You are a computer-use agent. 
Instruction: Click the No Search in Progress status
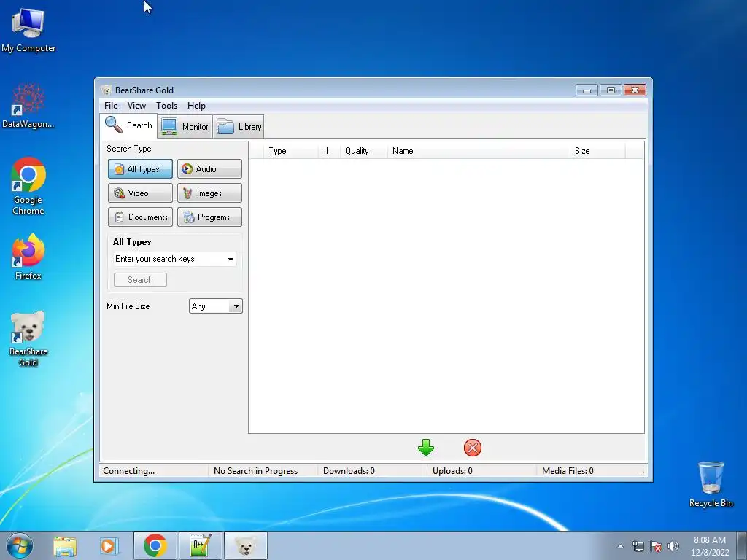pyautogui.click(x=255, y=471)
